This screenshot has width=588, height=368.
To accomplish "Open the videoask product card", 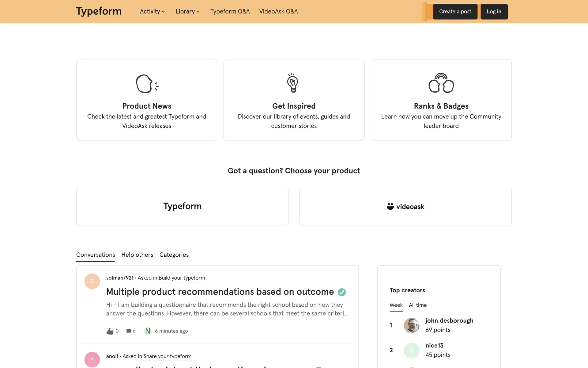I will point(405,206).
